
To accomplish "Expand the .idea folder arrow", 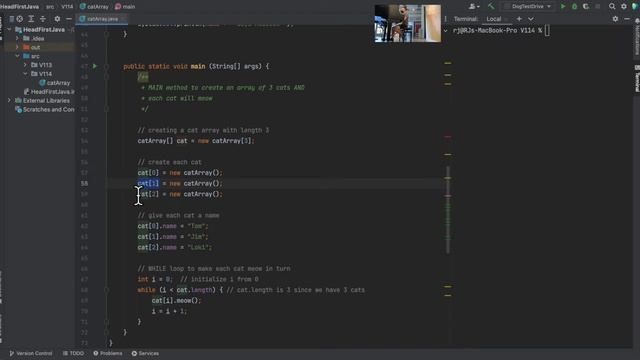I will point(17,38).
